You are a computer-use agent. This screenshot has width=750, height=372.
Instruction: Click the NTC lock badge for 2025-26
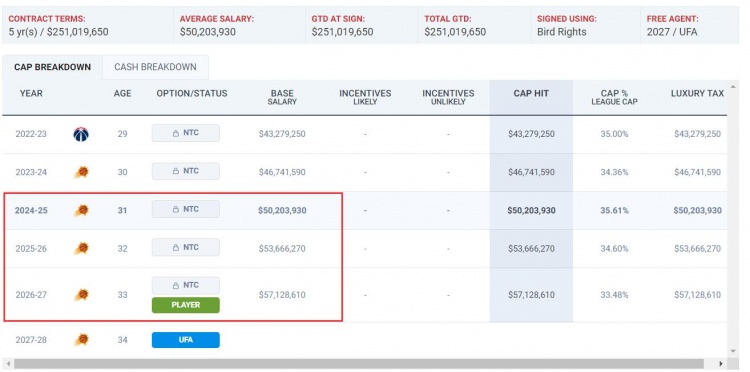186,247
